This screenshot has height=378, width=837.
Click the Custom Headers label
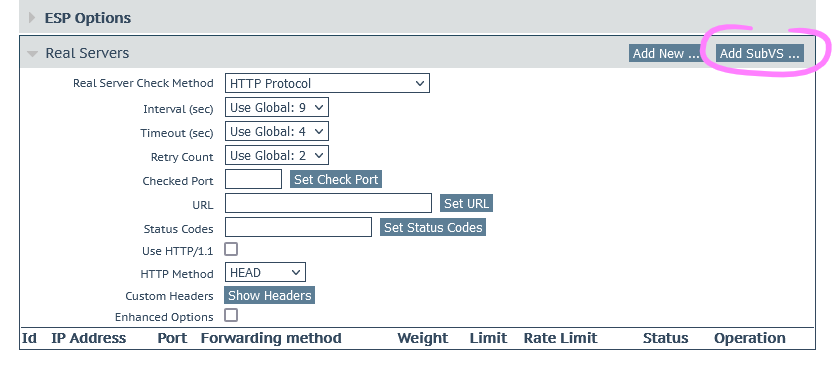[x=169, y=296]
